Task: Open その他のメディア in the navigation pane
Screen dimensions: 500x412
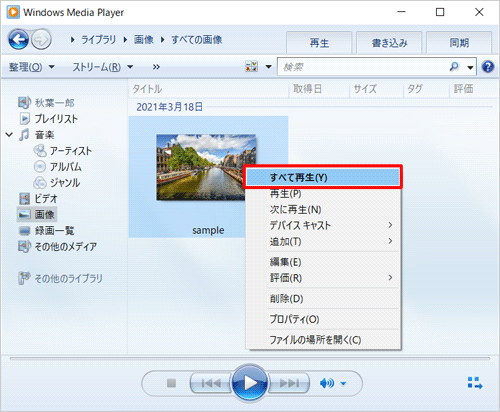Action: tap(66, 246)
